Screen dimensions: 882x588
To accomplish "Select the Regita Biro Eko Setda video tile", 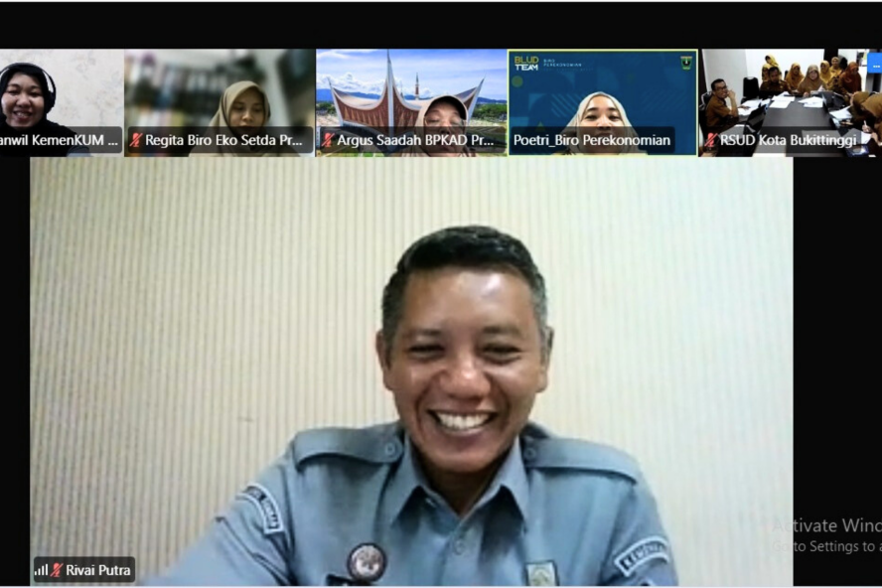I will pyautogui.click(x=219, y=94).
